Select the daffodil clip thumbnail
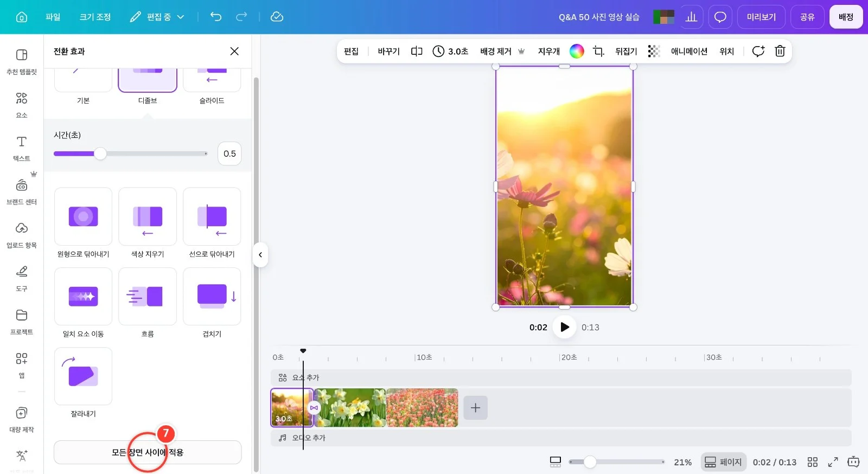The width and height of the screenshot is (868, 474). point(350,407)
